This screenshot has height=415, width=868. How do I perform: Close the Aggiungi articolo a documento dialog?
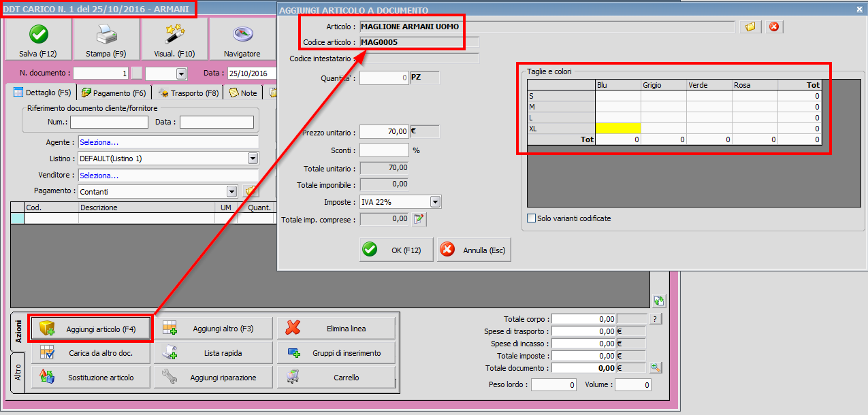pyautogui.click(x=859, y=10)
